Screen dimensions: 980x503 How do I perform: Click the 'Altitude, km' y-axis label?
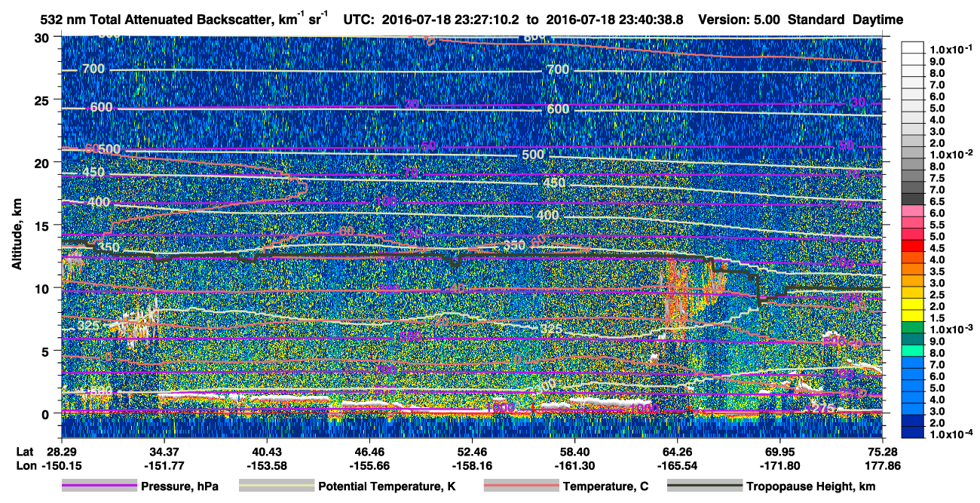point(17,234)
